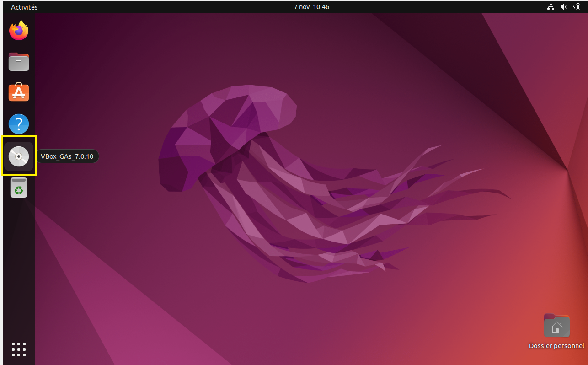Click the "7 nov" date in the top bar
The height and width of the screenshot is (365, 588).
point(301,7)
